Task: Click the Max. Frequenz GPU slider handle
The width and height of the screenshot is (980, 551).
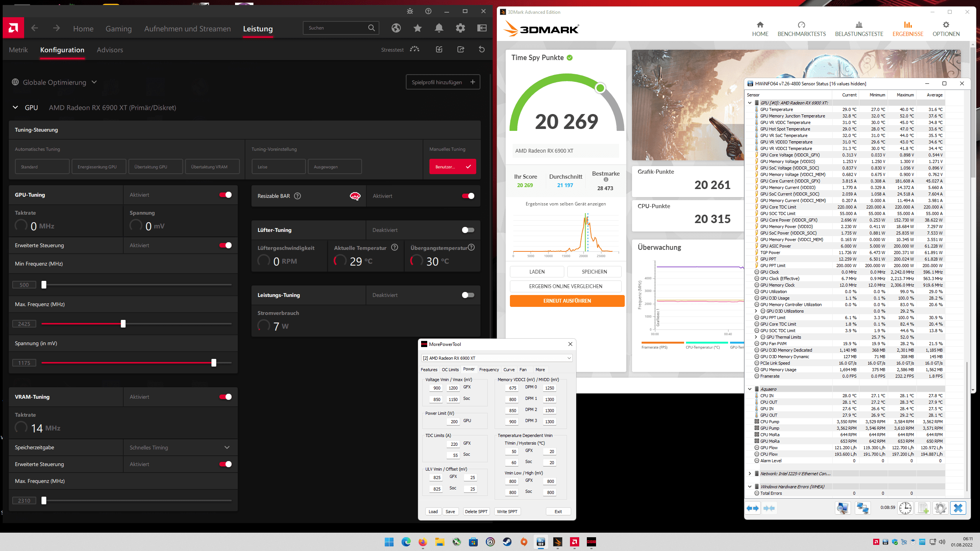Action: coord(123,324)
